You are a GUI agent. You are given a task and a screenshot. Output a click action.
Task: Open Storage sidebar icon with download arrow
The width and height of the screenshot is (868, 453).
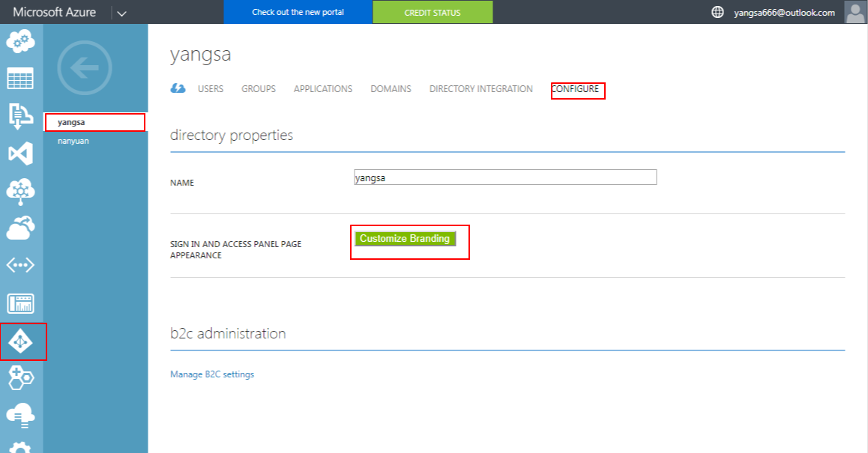[20, 116]
